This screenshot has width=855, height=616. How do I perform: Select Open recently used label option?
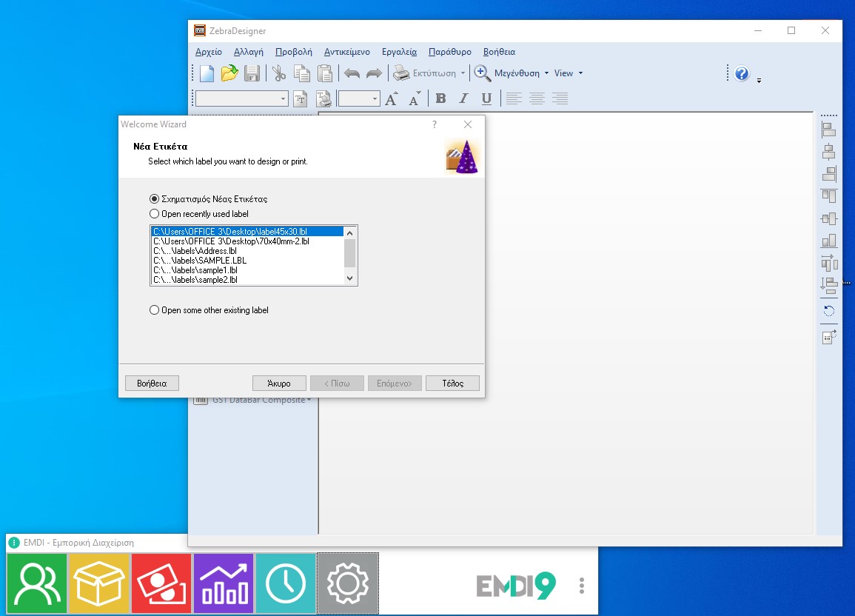point(154,214)
